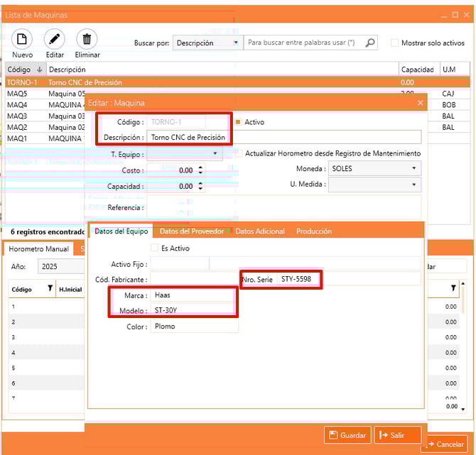Screen dimensions: 476x455
Task: Click the search magnifier icon
Action: [x=370, y=43]
